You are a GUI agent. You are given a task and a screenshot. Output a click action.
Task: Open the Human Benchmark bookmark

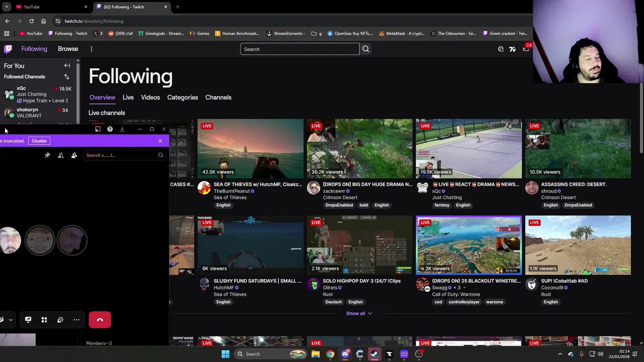(236, 33)
